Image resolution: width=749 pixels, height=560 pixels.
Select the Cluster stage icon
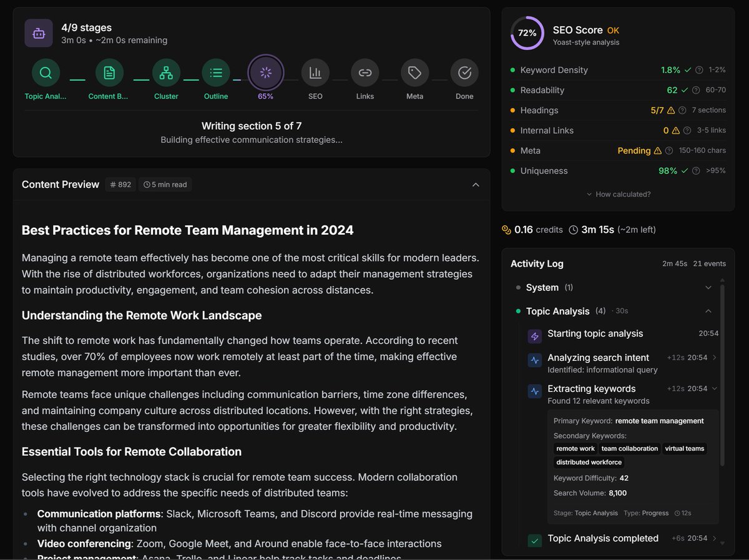click(x=166, y=72)
